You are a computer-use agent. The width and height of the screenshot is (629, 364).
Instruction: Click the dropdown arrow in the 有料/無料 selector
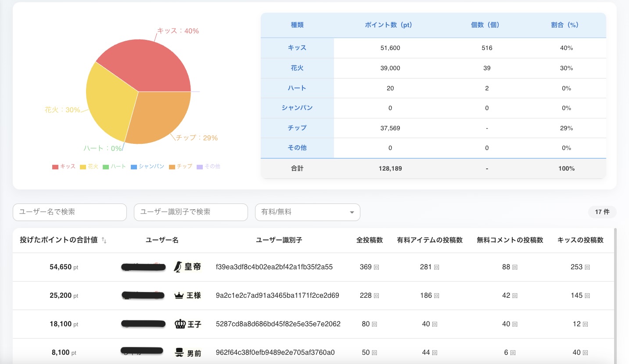(x=351, y=212)
